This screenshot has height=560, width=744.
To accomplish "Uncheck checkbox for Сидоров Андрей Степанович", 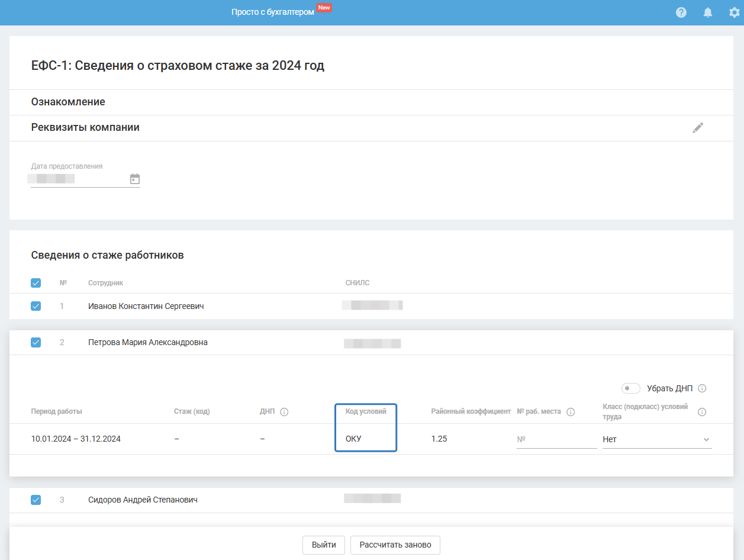I will tap(36, 500).
